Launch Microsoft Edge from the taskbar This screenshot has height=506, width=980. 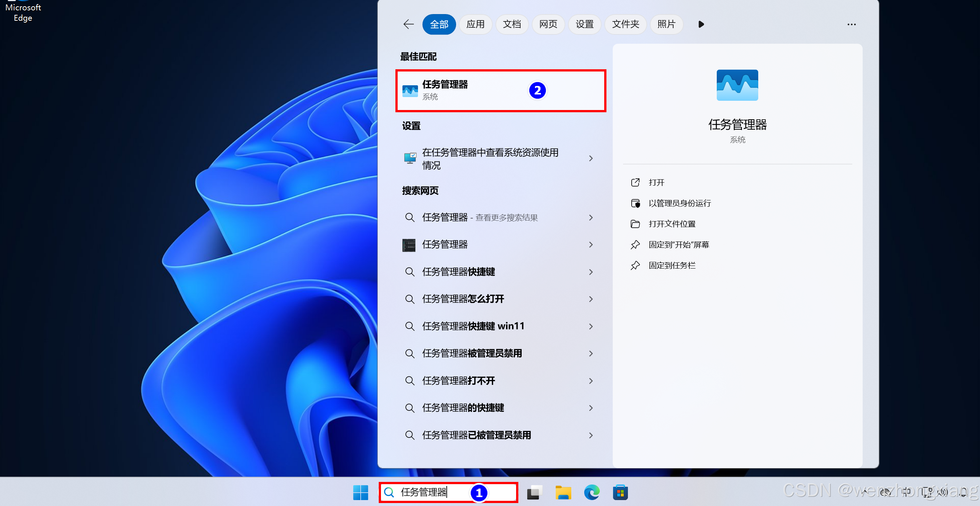(x=592, y=492)
